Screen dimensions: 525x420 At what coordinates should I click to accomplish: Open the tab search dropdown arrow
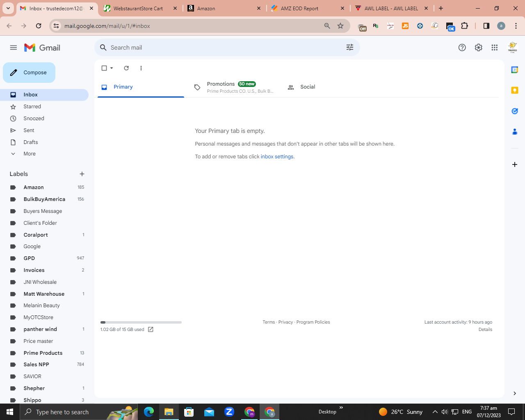click(x=8, y=8)
